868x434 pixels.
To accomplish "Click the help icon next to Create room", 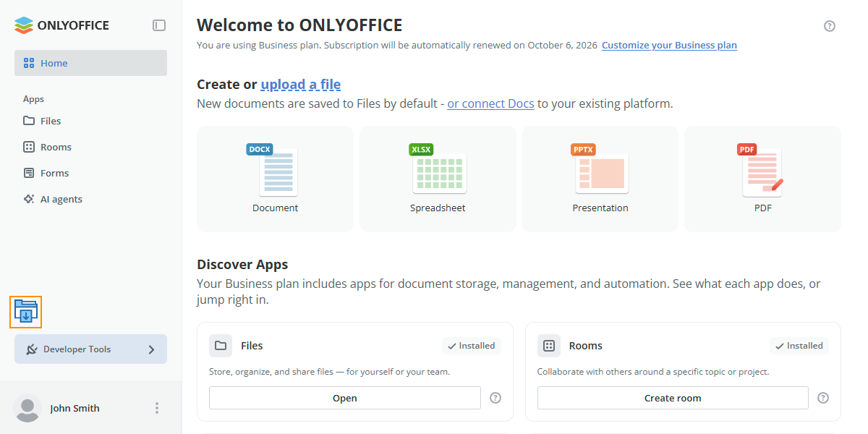I will [823, 398].
